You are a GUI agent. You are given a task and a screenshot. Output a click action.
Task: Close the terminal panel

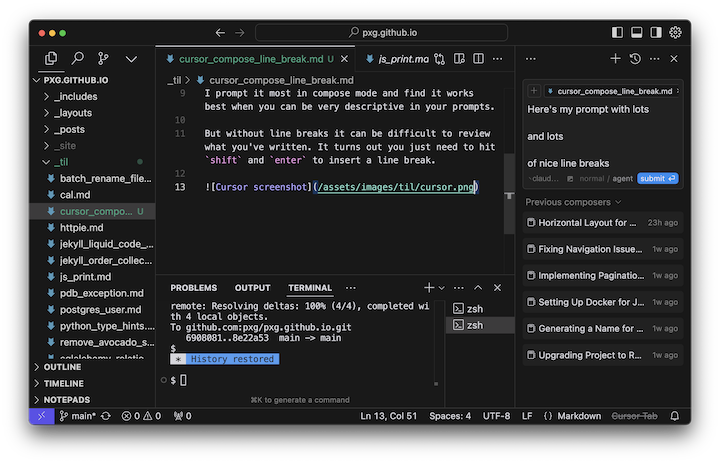[x=497, y=288]
